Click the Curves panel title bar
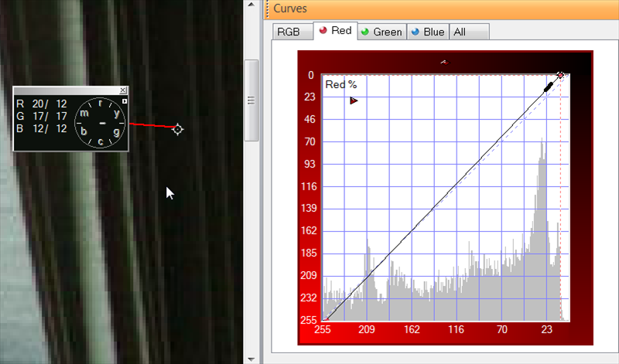 (x=441, y=9)
